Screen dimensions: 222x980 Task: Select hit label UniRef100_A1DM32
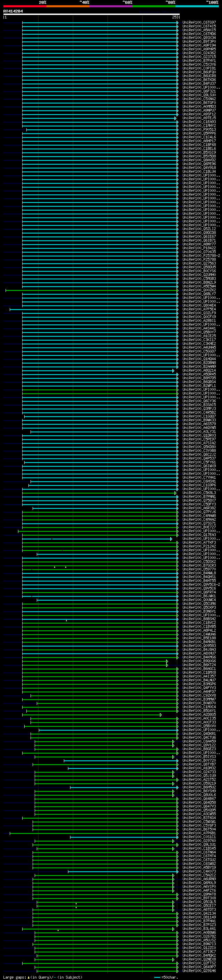pos(199,768)
